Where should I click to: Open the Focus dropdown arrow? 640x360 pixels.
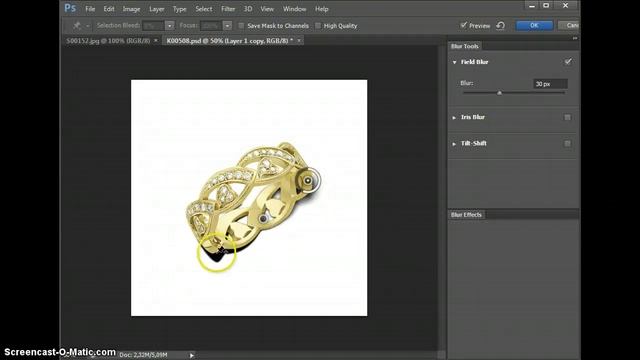tap(227, 26)
